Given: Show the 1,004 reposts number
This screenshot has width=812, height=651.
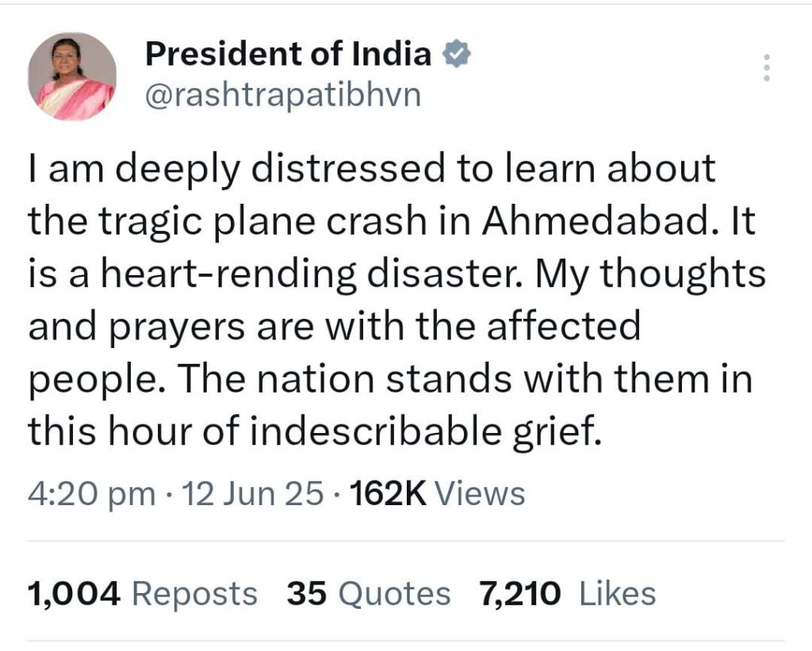Looking at the screenshot, I should [x=74, y=594].
